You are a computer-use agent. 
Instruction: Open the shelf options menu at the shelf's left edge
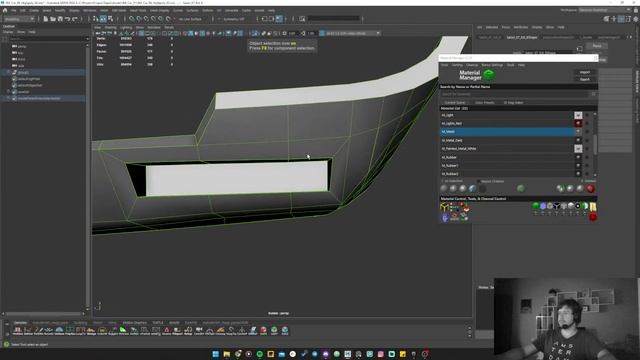coord(7,333)
